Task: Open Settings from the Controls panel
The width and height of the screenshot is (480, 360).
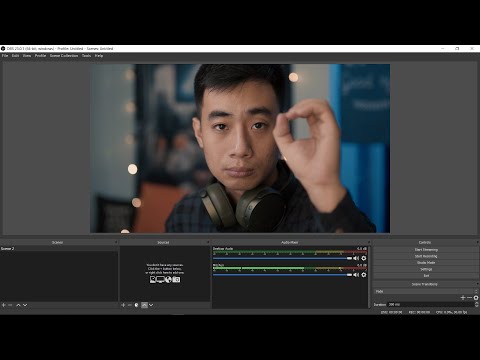Action: [426, 269]
